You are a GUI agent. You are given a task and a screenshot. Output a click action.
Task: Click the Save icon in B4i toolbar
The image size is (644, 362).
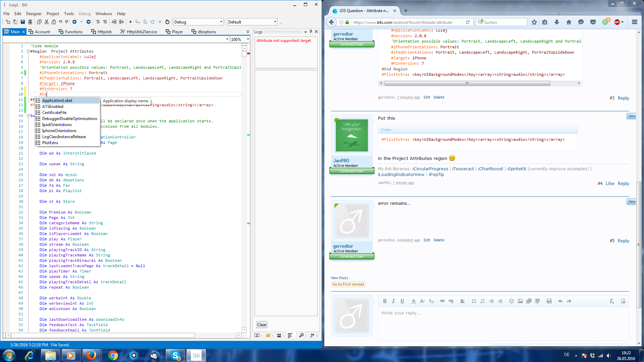(23, 22)
